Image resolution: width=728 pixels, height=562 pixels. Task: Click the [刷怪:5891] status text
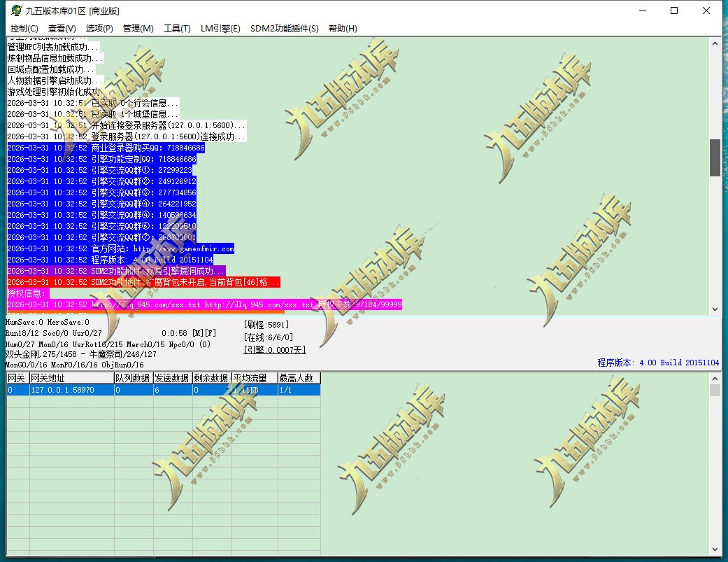click(266, 324)
